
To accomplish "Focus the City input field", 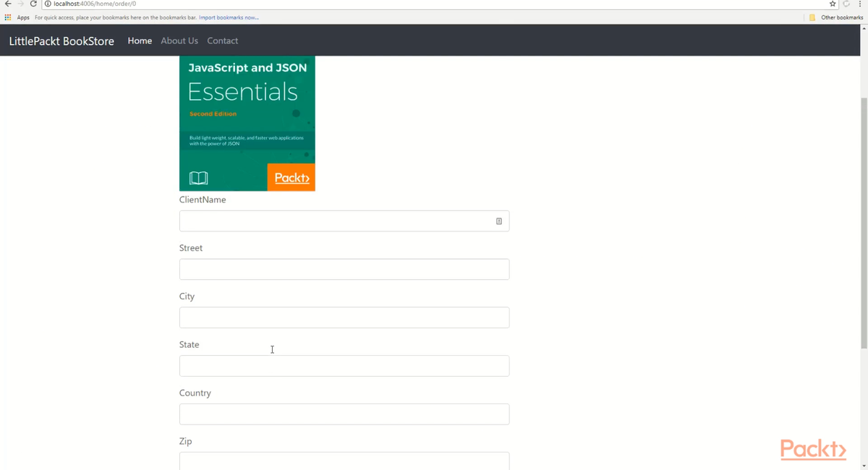I will click(x=344, y=317).
